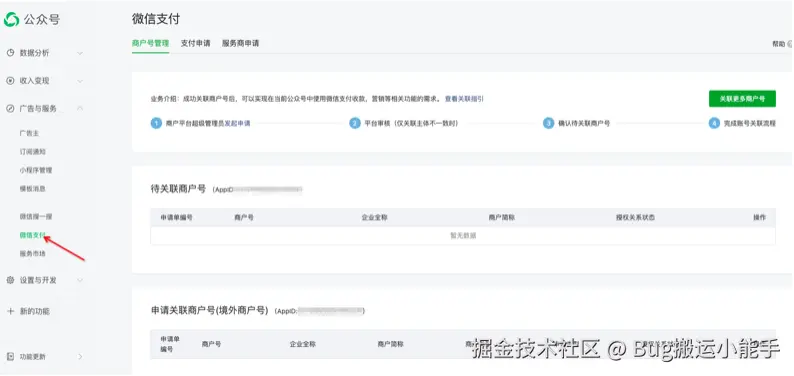Screen dimensions: 794x376
Task: Switch to the 服务商申请 tab
Action: click(x=241, y=44)
